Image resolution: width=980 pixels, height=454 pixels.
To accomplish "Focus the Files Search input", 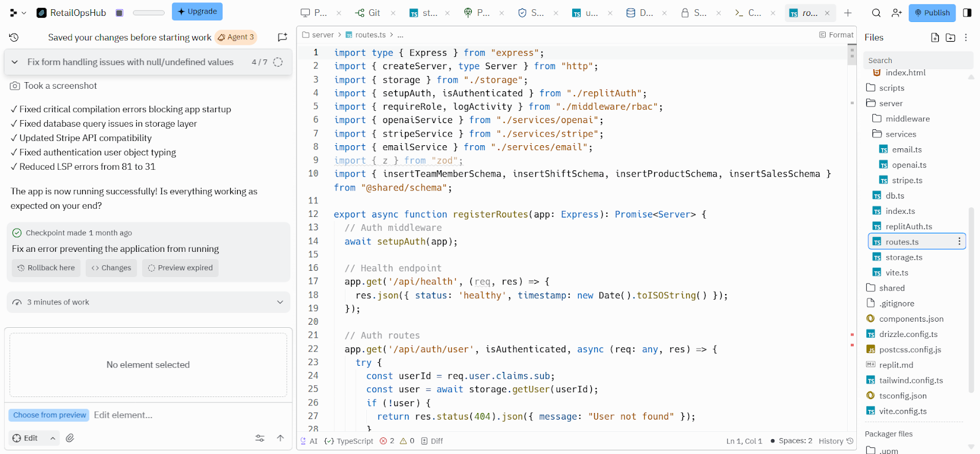I will 918,61.
